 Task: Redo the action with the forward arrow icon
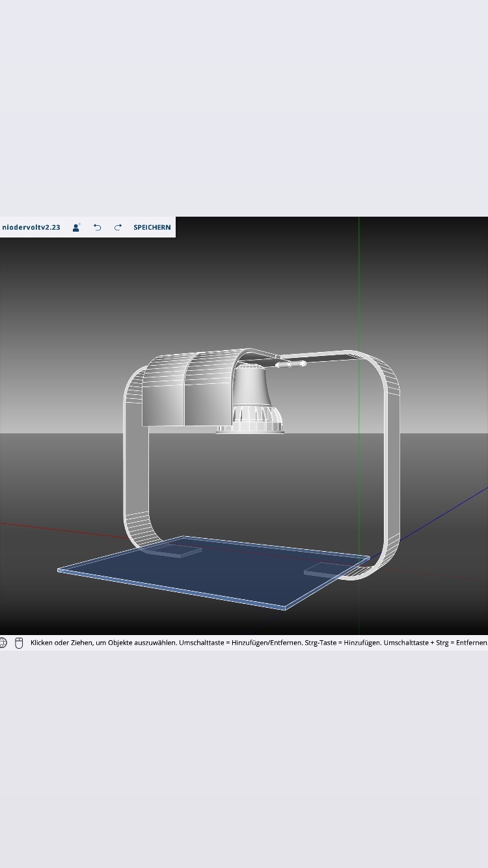pyautogui.click(x=118, y=227)
